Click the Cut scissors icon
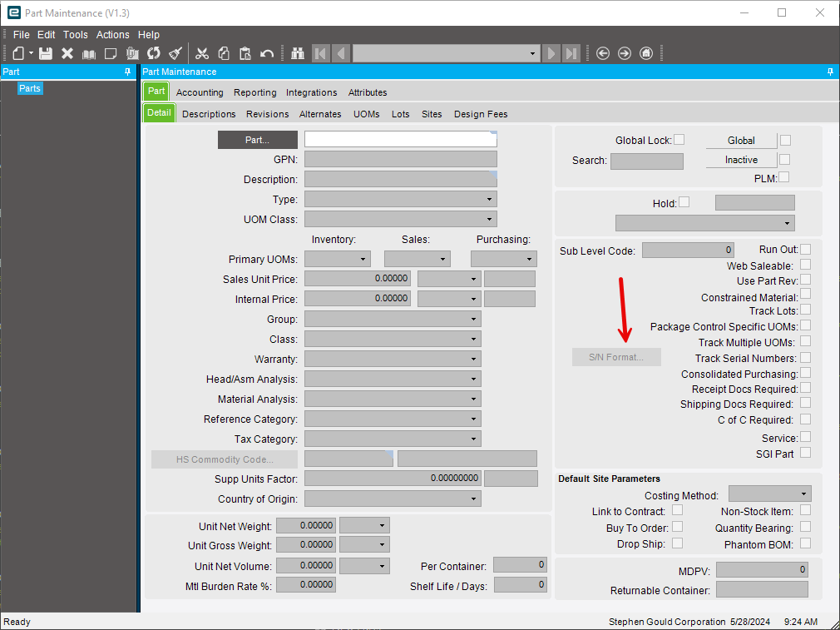Image resolution: width=840 pixels, height=630 pixels. point(201,53)
